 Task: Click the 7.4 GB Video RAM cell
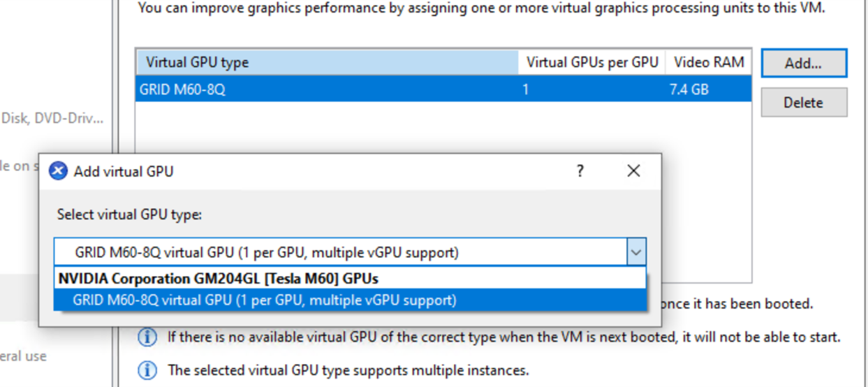689,89
